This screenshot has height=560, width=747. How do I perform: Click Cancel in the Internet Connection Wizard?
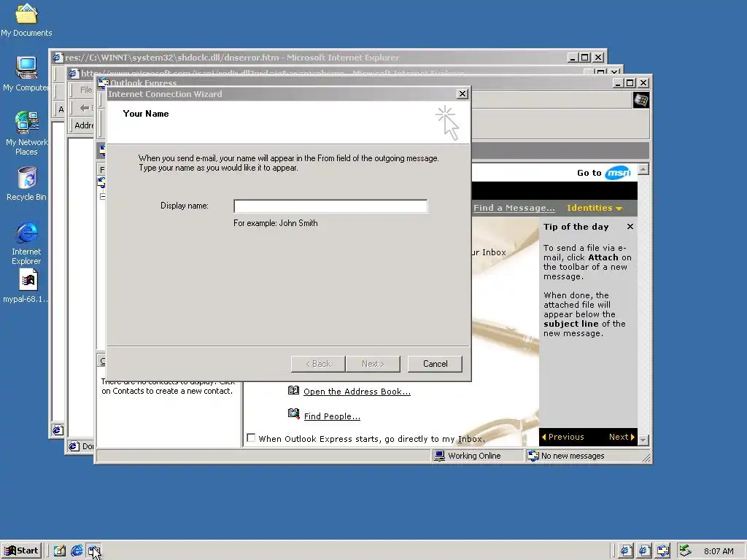coord(435,364)
